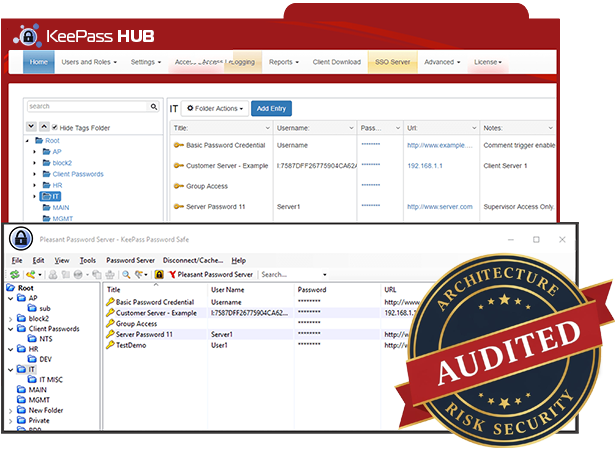Expand the block2 folder in KeePass tree

pyautogui.click(x=10, y=318)
